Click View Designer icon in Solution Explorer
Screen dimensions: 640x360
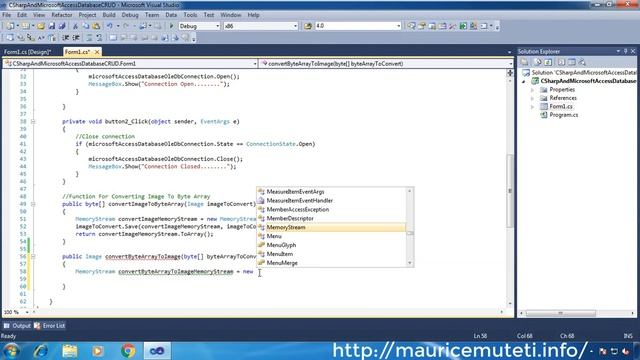point(571,62)
